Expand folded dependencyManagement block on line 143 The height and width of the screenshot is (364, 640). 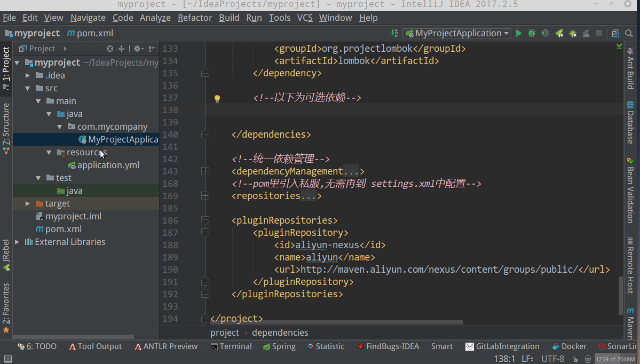(206, 171)
